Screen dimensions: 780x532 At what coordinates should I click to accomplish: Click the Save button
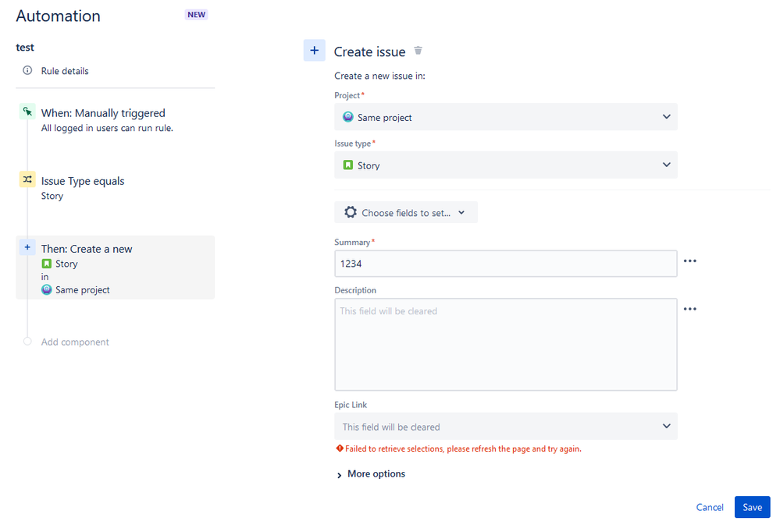click(752, 507)
